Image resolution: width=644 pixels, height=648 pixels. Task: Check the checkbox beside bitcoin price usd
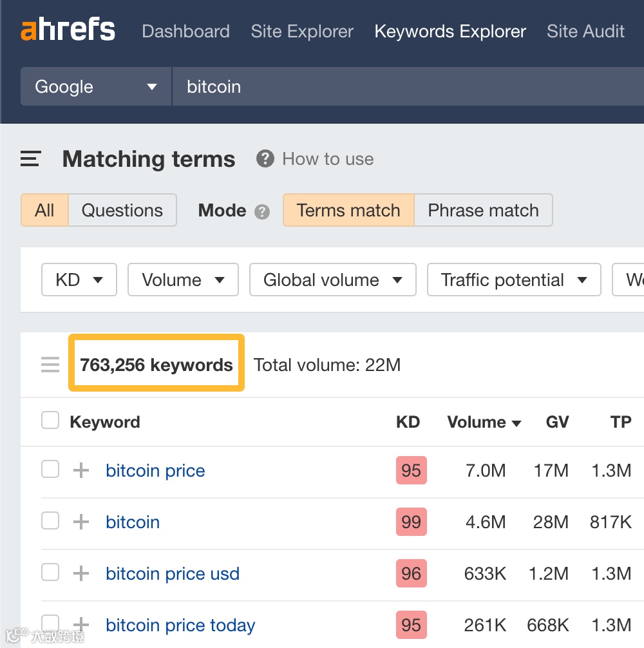tap(50, 572)
